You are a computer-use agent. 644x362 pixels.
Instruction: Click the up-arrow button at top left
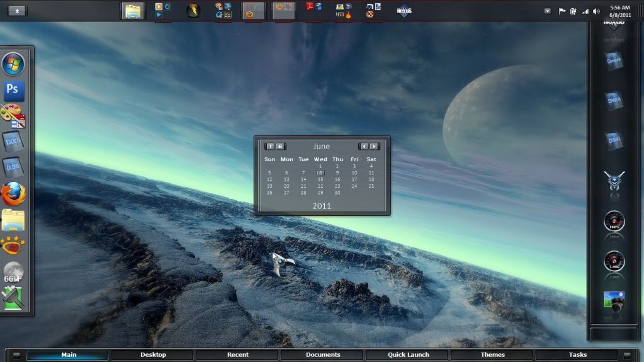pos(17,11)
